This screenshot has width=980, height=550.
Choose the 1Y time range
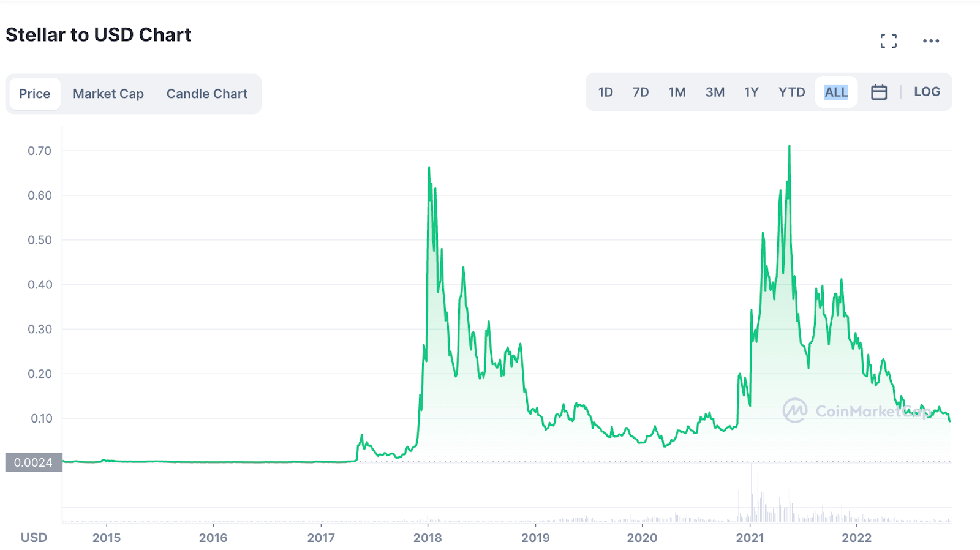coord(751,92)
